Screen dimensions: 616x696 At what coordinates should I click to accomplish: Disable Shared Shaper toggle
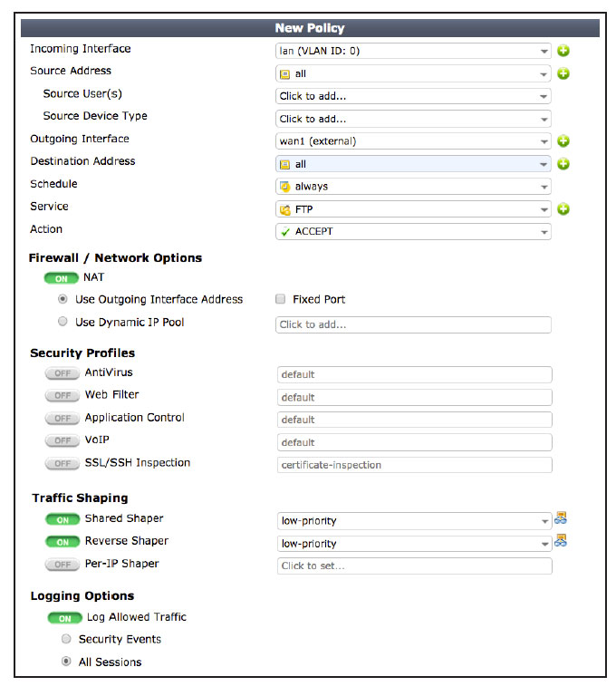click(x=63, y=519)
